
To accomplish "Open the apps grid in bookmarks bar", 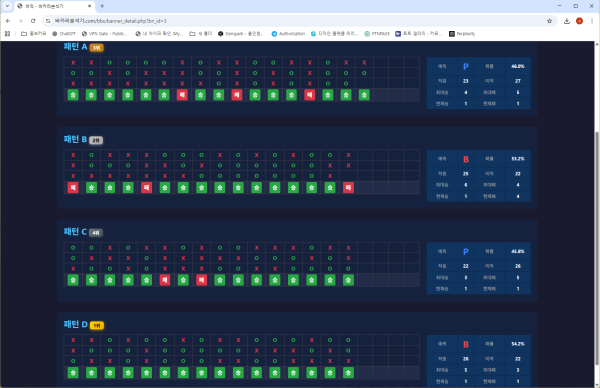I will pos(7,34).
